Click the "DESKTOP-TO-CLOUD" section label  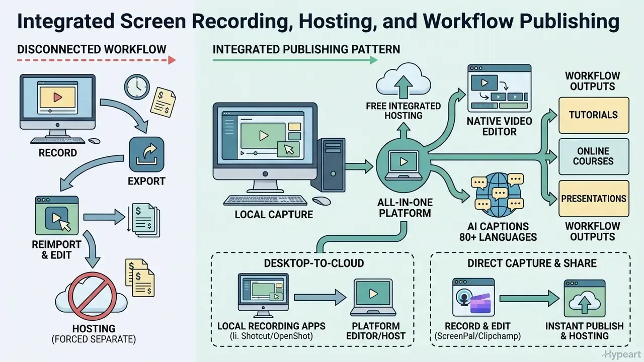click(x=313, y=263)
